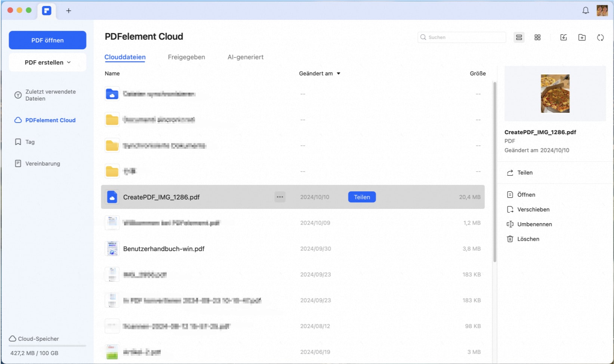Click the cloud icon beside PDFelement Cloud
This screenshot has width=614, height=364.
(x=18, y=120)
